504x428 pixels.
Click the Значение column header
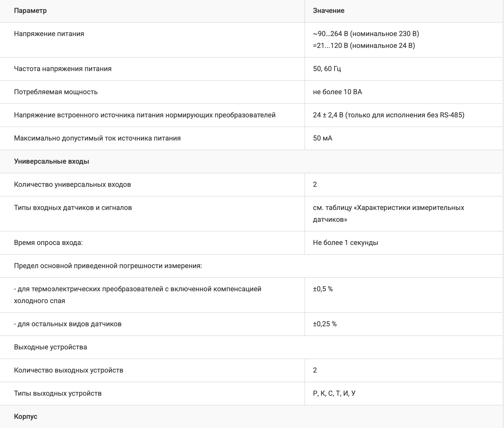click(x=328, y=10)
